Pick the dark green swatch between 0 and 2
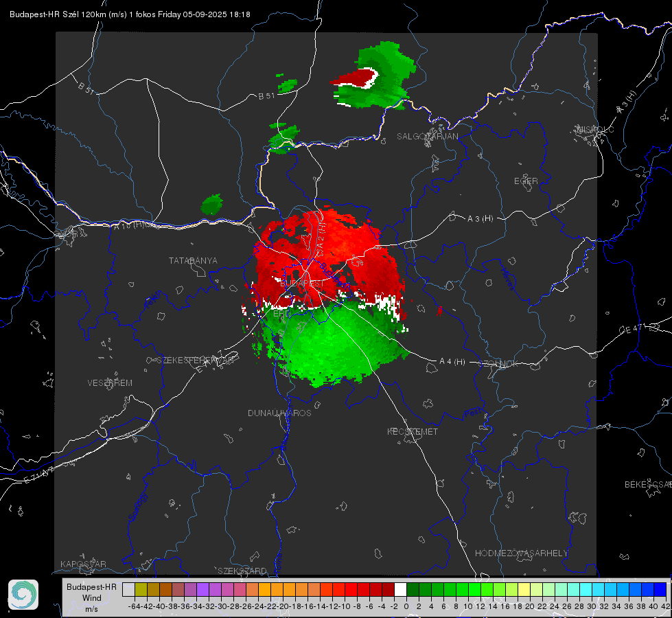Image resolution: width=672 pixels, height=618 pixels. [413, 589]
